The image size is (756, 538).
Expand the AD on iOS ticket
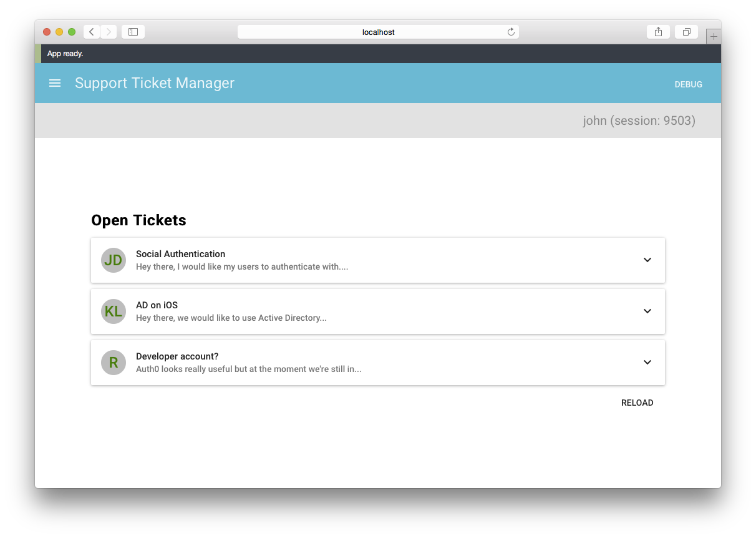pos(647,311)
